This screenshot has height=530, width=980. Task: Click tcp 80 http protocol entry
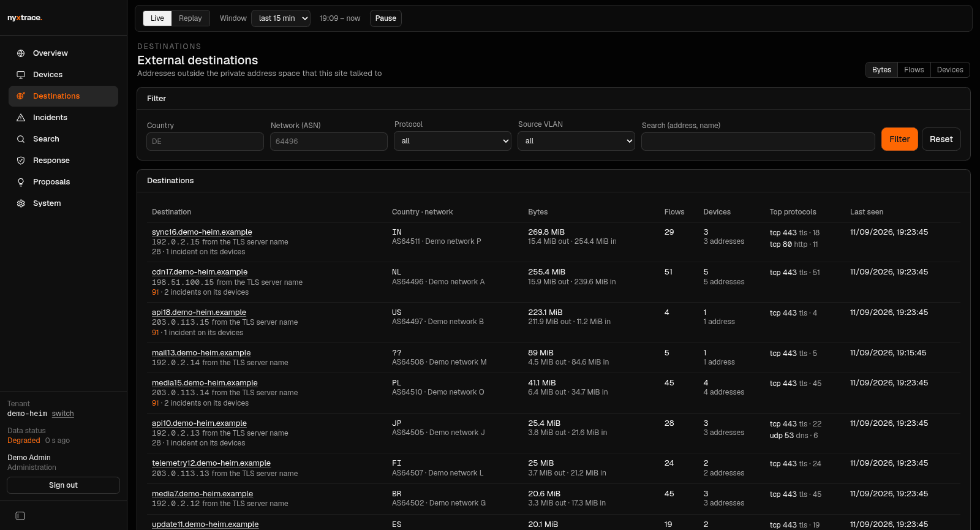794,244
